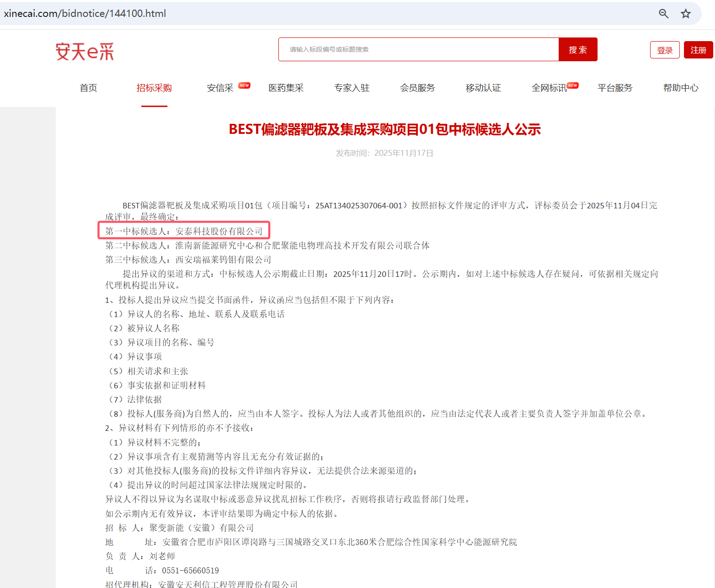The width and height of the screenshot is (715, 588).
Task: Click the 安天e采 site logo
Action: (85, 51)
